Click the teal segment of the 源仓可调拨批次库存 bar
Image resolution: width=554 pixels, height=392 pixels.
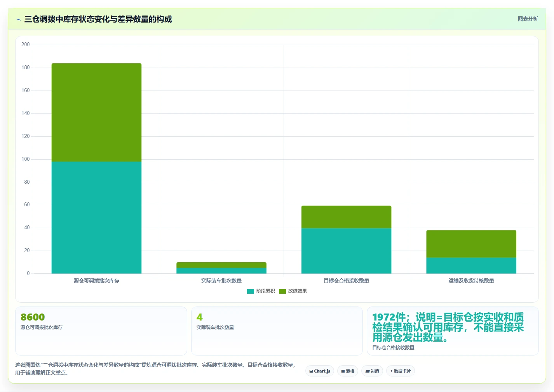pos(96,218)
